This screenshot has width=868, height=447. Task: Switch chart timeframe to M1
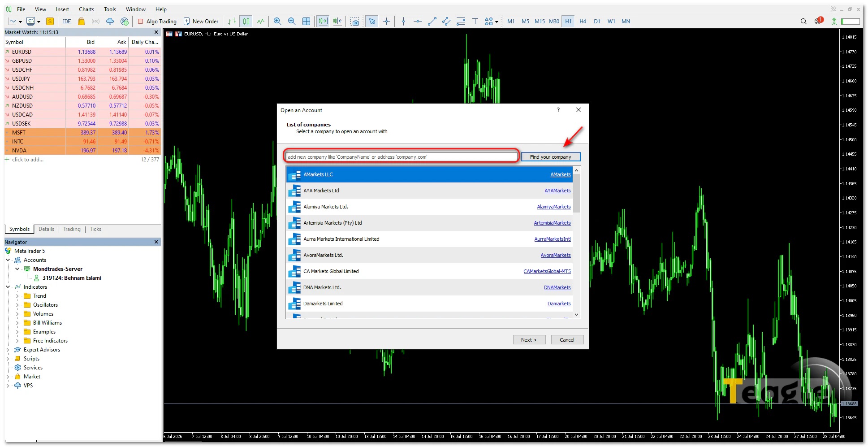(x=511, y=21)
